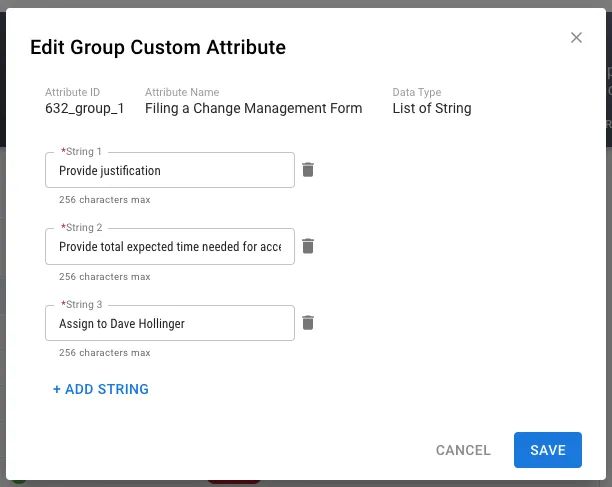Click 256 characters max hint under String 1
This screenshot has width=612, height=487.
[105, 200]
